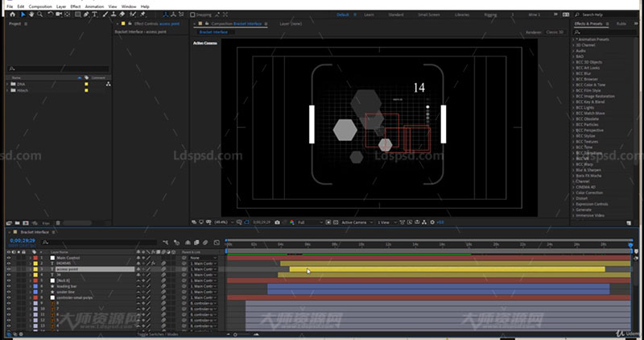Viewport: 644px width, 340px height.
Task: Click the Classic 3D renderer button
Action: click(x=555, y=32)
